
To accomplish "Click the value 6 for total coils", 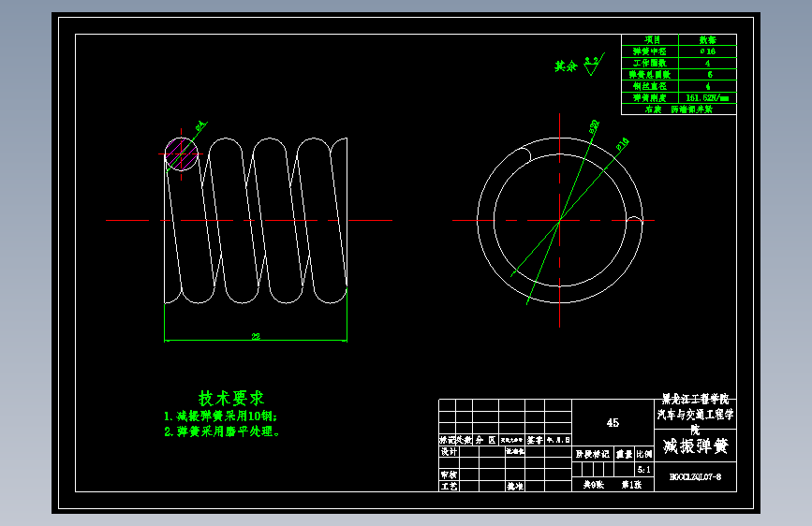I will coord(710,75).
